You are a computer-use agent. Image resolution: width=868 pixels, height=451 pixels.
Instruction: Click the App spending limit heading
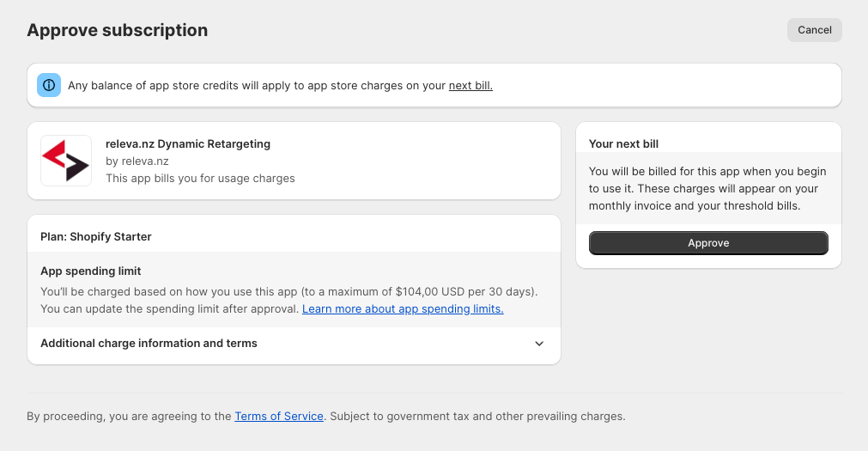[91, 271]
